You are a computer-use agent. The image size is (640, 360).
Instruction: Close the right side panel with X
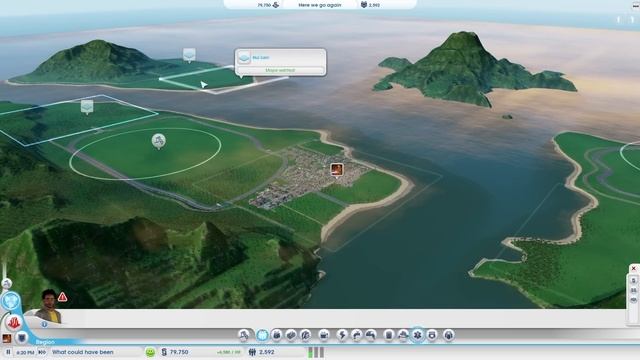[633, 268]
